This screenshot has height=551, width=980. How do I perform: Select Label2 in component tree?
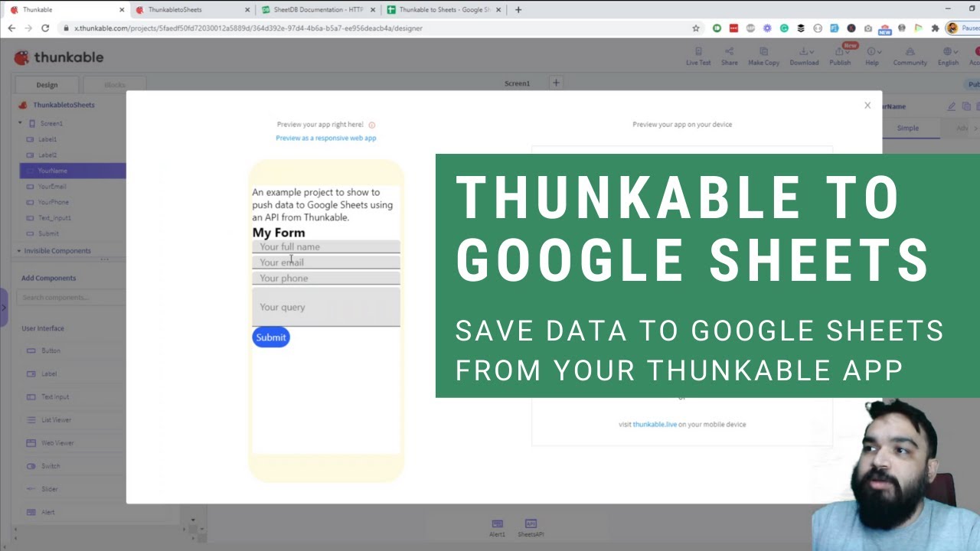tap(47, 155)
